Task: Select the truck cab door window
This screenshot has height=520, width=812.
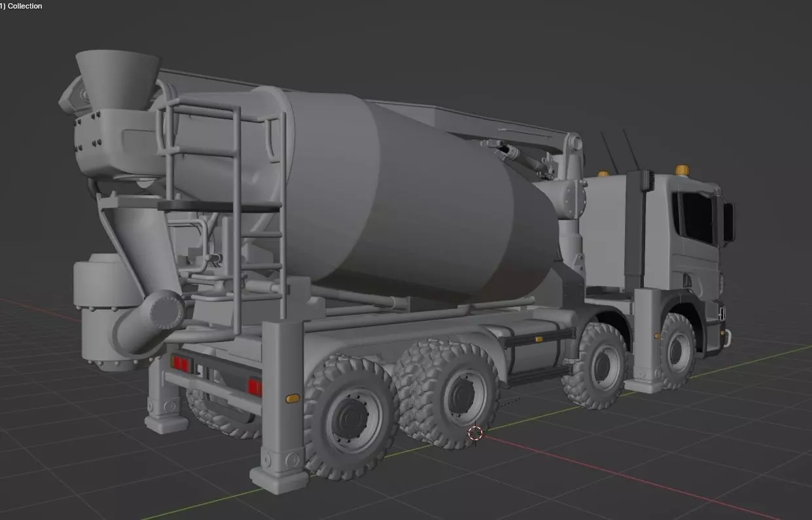Action: [696, 218]
